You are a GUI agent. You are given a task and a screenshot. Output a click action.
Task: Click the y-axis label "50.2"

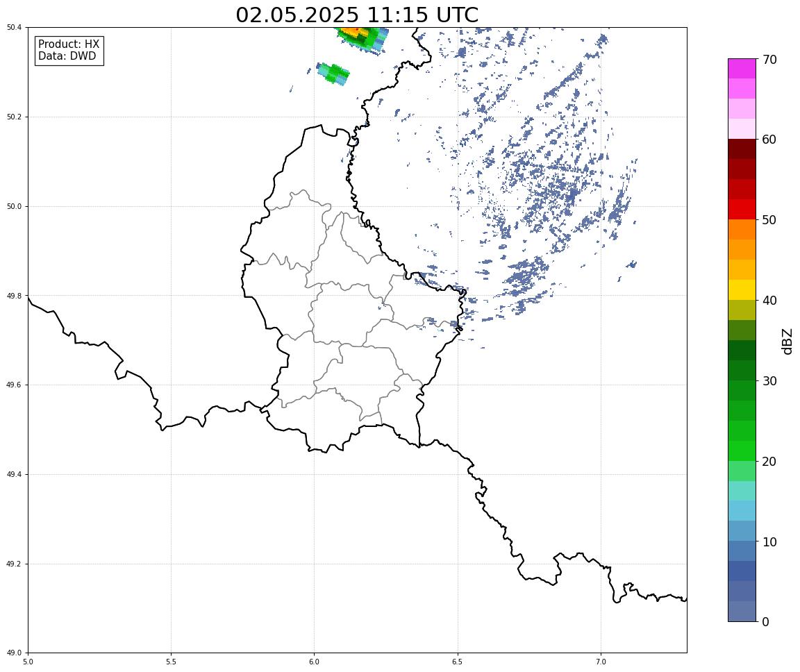(x=15, y=117)
